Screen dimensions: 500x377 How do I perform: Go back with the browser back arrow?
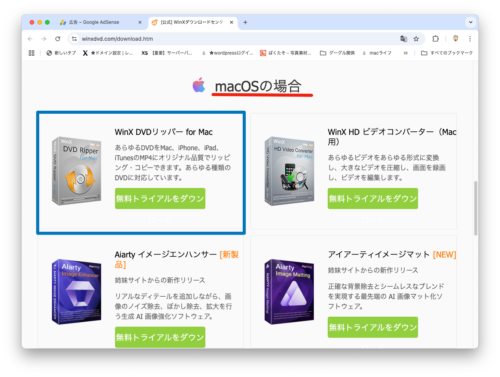[30, 39]
